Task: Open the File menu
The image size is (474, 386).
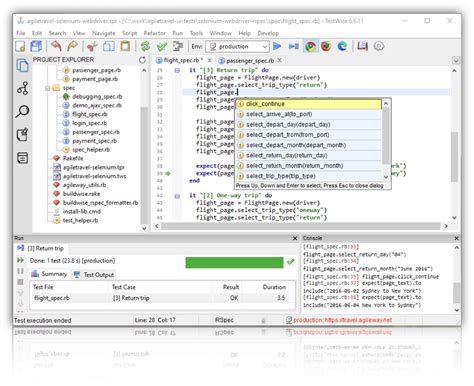Action: 21,33
